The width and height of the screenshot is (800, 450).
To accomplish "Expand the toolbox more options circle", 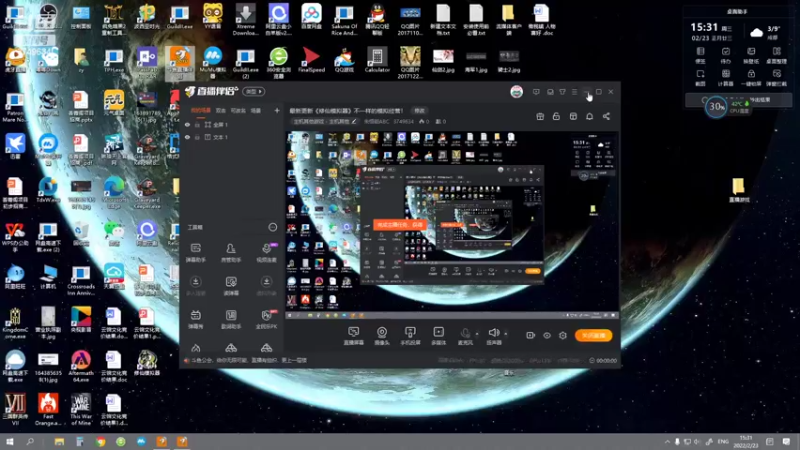I will pyautogui.click(x=273, y=227).
